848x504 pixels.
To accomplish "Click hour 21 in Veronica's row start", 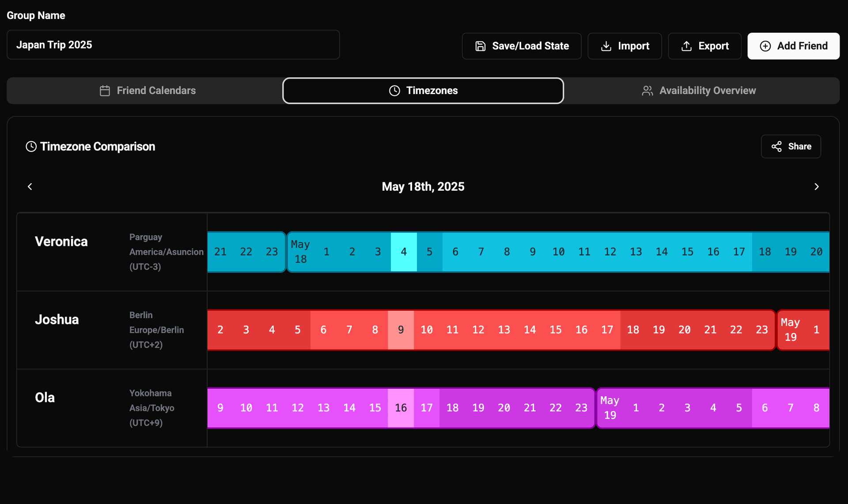I will pyautogui.click(x=220, y=252).
